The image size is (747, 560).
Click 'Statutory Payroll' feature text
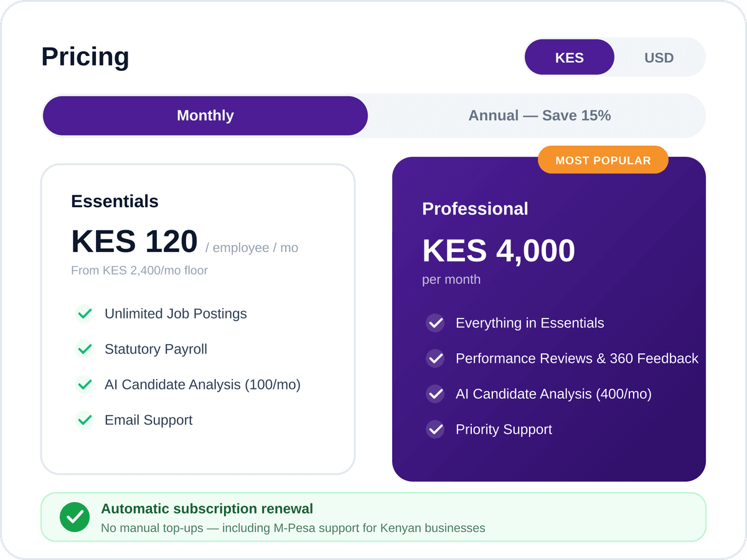pos(156,349)
